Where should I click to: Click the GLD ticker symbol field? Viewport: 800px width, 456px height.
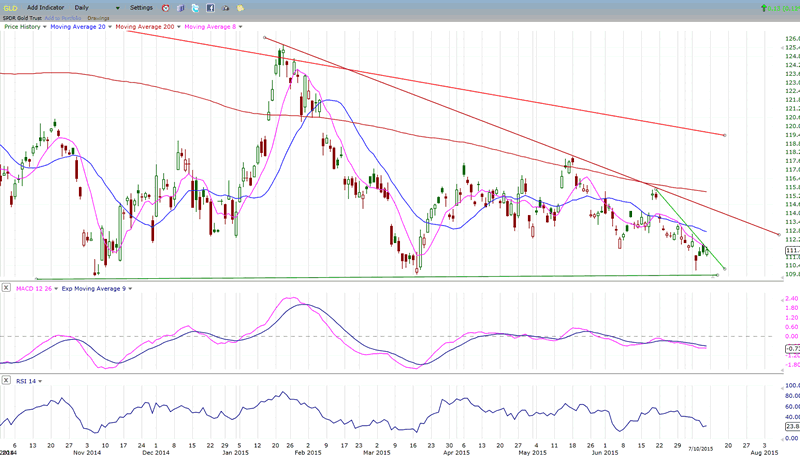coord(9,7)
